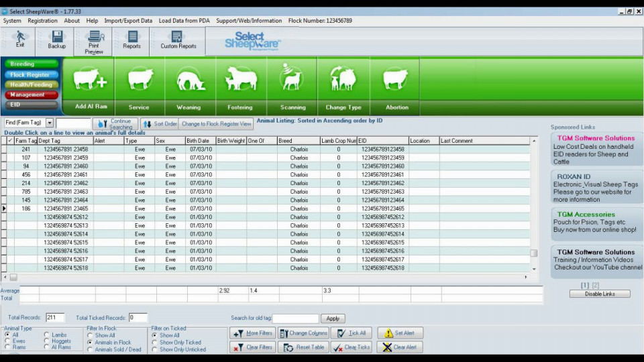
Task: Open More Filters
Action: 253,333
